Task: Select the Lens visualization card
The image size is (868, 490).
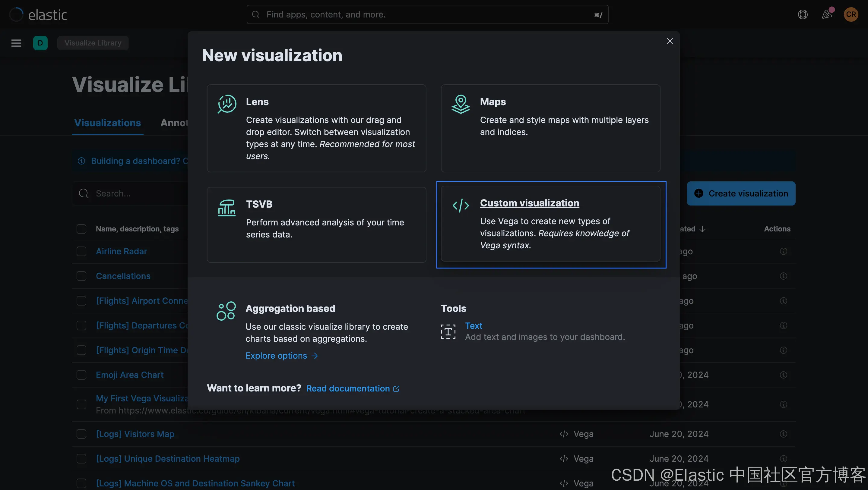Action: pyautogui.click(x=316, y=128)
